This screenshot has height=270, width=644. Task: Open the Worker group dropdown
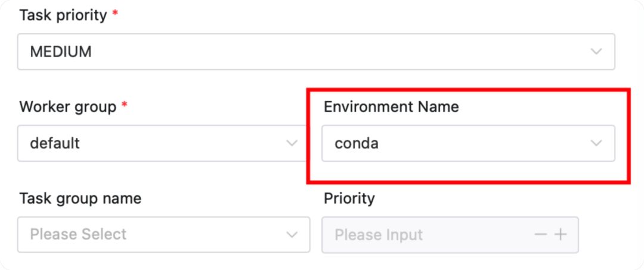coord(161,143)
